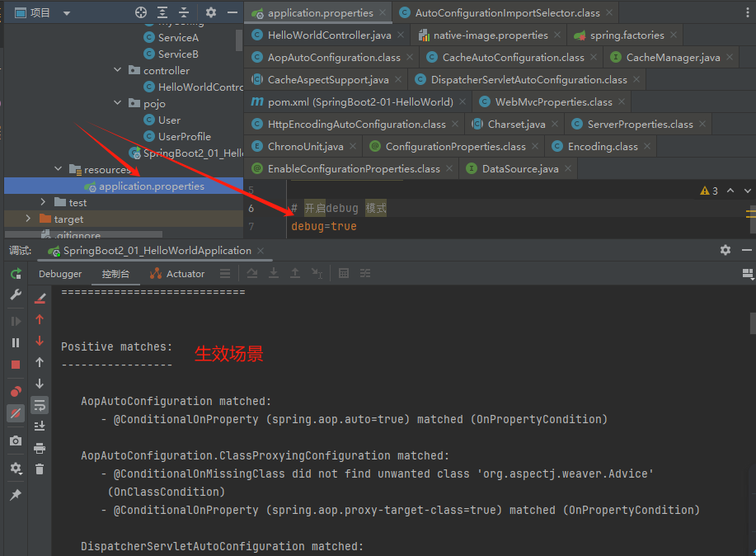Image resolution: width=756 pixels, height=556 pixels.
Task: Restore layout icon at debug panel right
Action: (748, 274)
